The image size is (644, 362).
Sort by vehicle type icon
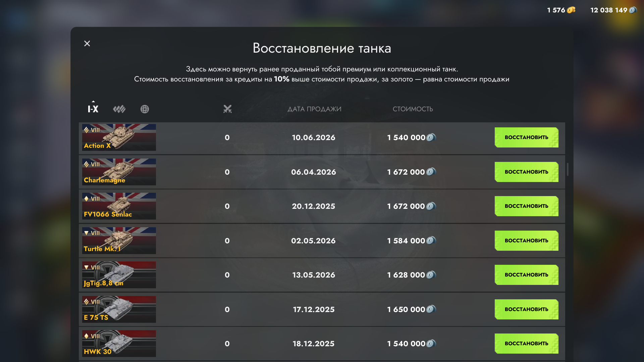[x=119, y=109]
